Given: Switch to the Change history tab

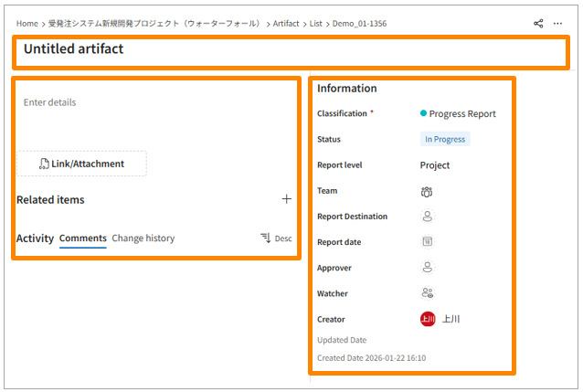Looking at the screenshot, I should pos(143,238).
